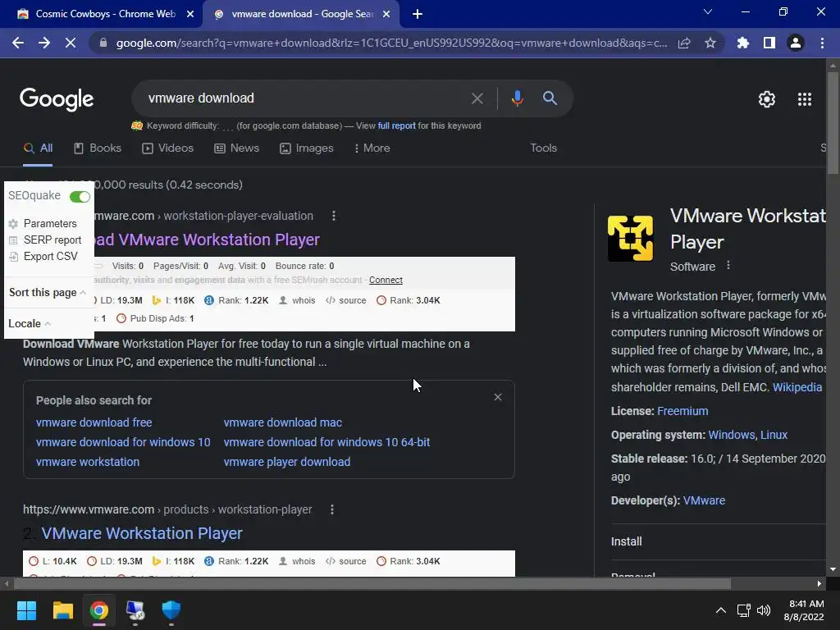Image resolution: width=840 pixels, height=630 pixels.
Task: Search vmware download for windows 10
Action: click(x=123, y=442)
